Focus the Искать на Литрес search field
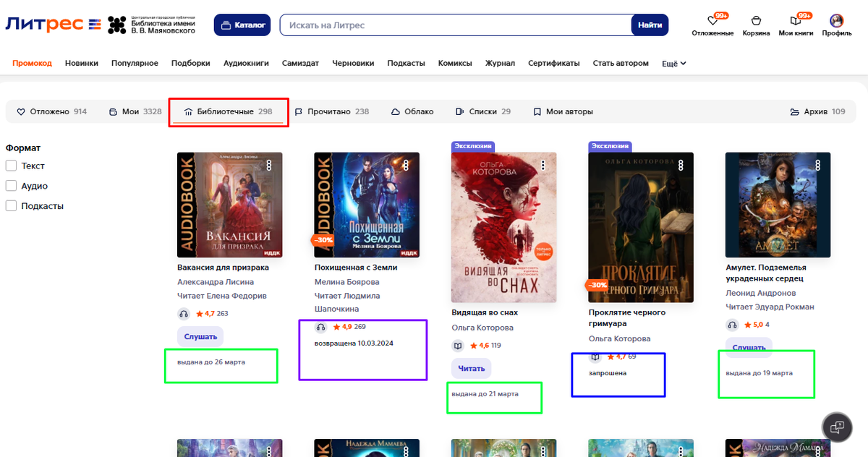 (x=456, y=25)
